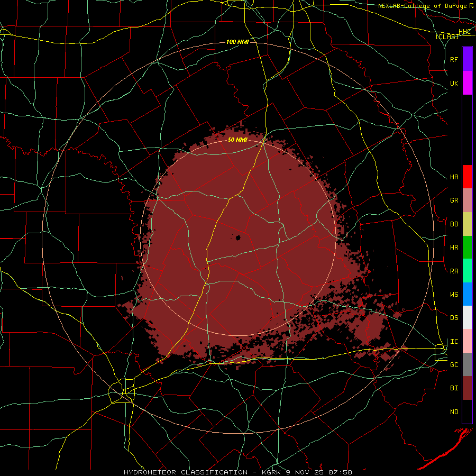The height and width of the screenshot is (476, 476).
Task: Click the GC legend label
Action: pyautogui.click(x=454, y=364)
